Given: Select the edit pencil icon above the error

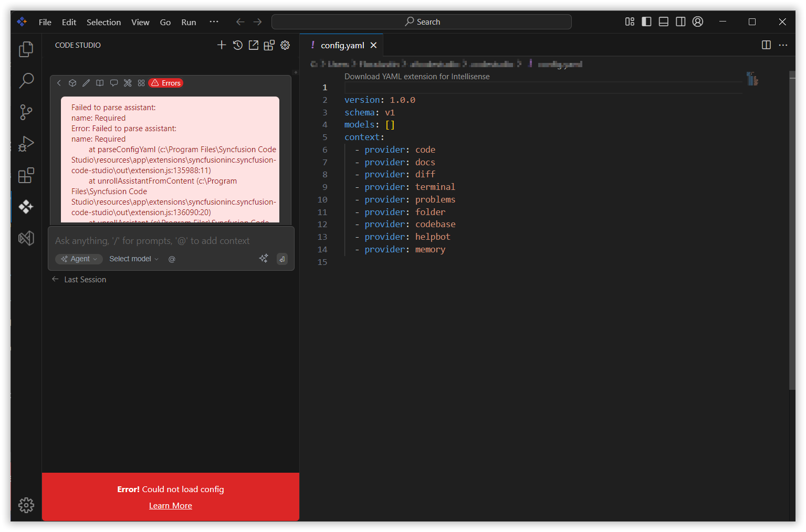Looking at the screenshot, I should (x=86, y=82).
